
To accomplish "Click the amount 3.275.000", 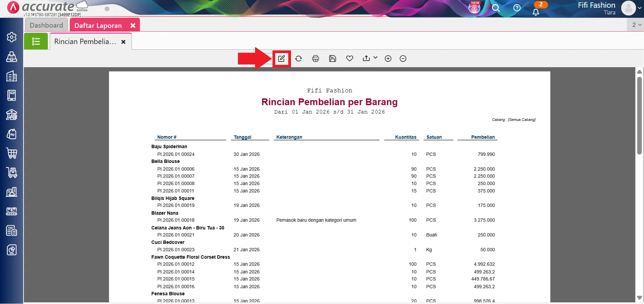I will tap(484, 220).
